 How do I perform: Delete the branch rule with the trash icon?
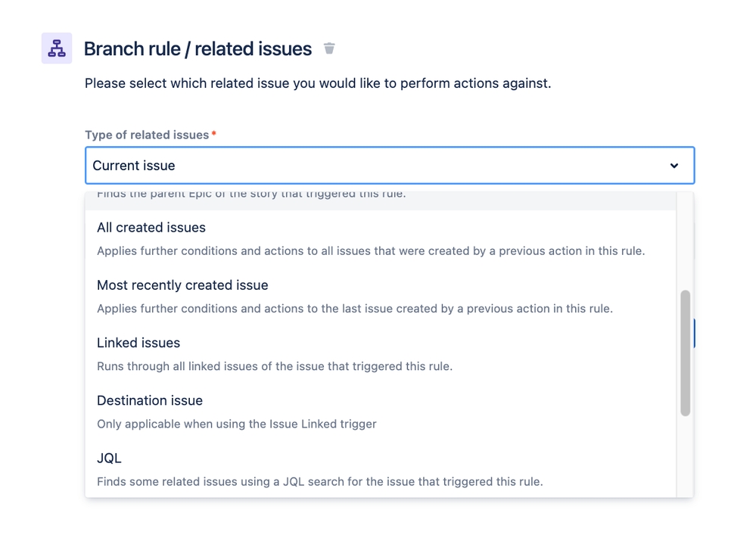tap(329, 48)
